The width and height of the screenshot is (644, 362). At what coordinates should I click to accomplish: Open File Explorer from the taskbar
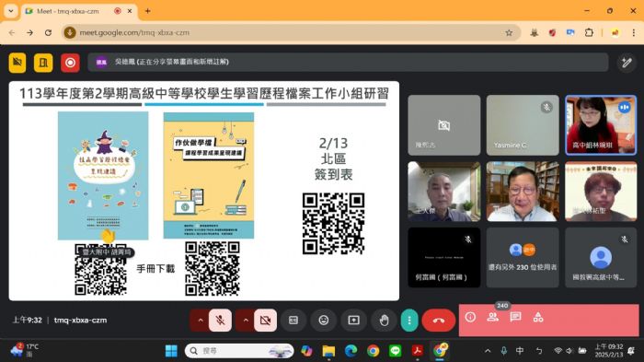pos(328,351)
